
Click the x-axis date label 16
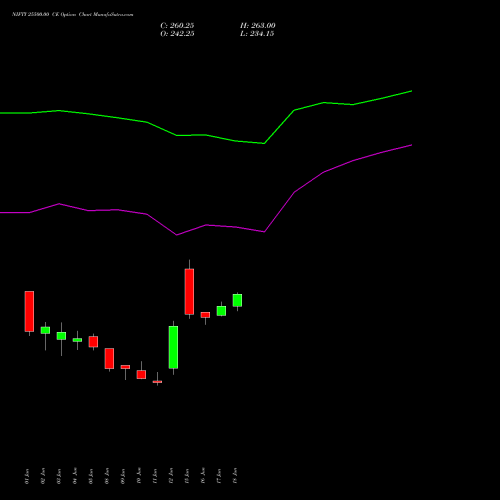click(x=203, y=476)
